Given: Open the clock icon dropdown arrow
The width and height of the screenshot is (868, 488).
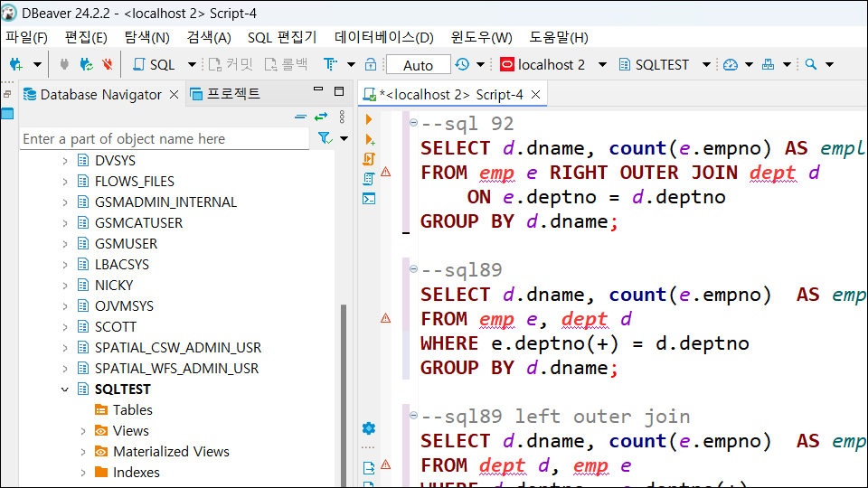Looking at the screenshot, I should (480, 65).
